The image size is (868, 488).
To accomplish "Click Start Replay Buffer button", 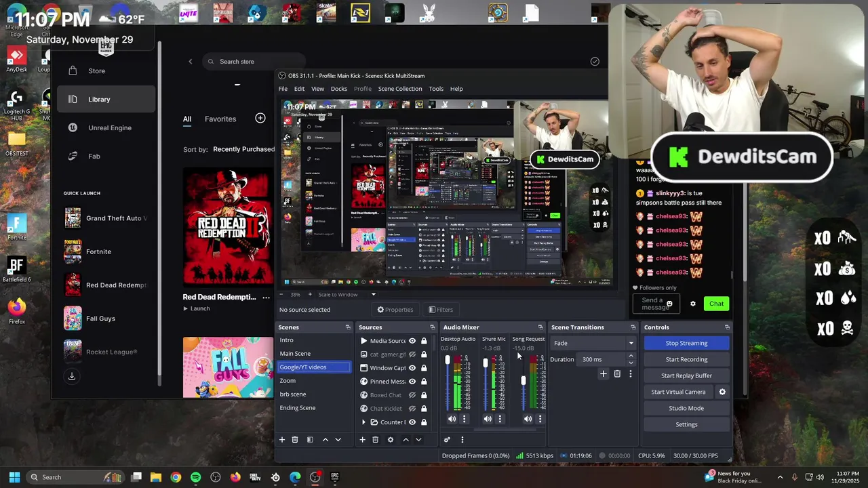I will pyautogui.click(x=686, y=375).
